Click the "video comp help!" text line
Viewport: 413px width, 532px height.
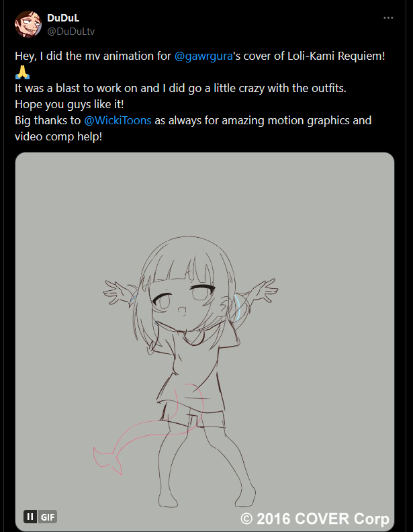(x=58, y=137)
